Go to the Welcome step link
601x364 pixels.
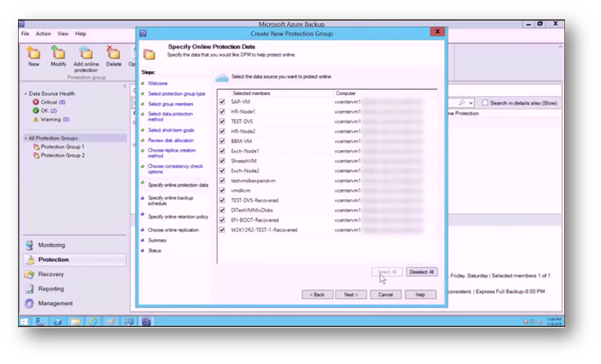(158, 83)
